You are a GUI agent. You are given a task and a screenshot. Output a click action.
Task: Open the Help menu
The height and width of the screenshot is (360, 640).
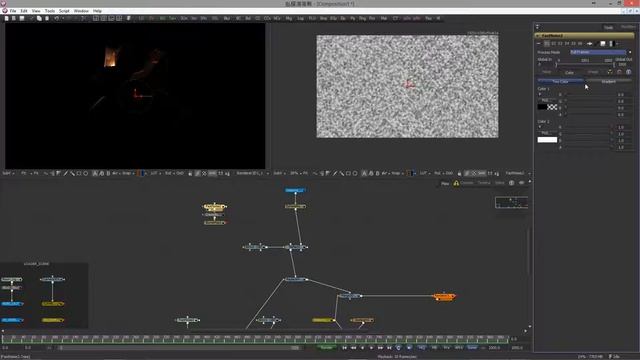click(x=97, y=11)
